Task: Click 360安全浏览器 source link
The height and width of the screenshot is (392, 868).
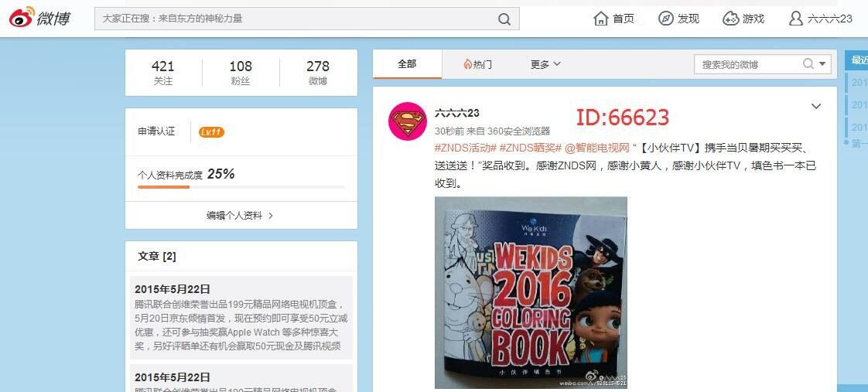Action: tap(518, 131)
